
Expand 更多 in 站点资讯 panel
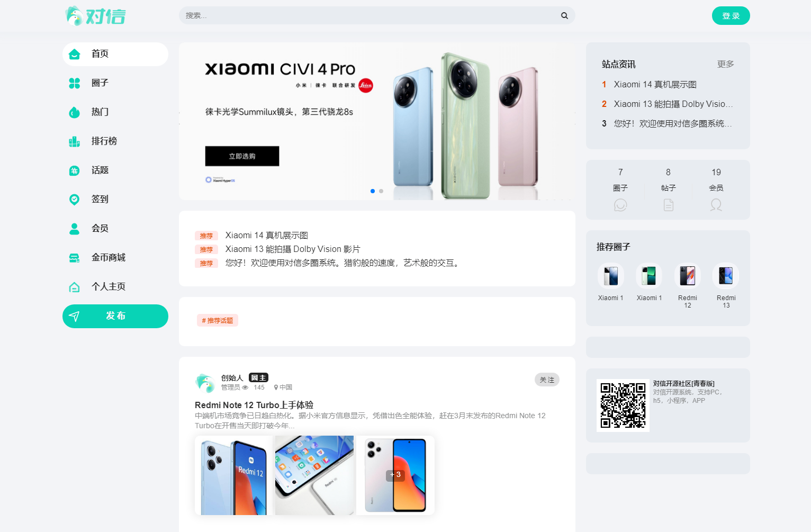(725, 64)
